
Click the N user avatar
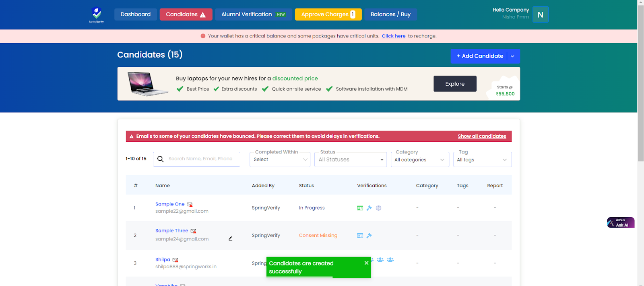540,15
